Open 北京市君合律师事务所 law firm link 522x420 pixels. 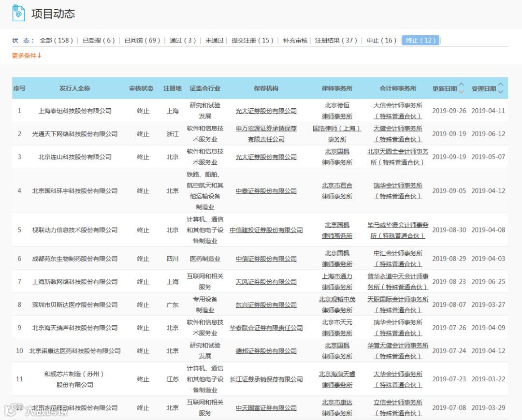pos(337,191)
